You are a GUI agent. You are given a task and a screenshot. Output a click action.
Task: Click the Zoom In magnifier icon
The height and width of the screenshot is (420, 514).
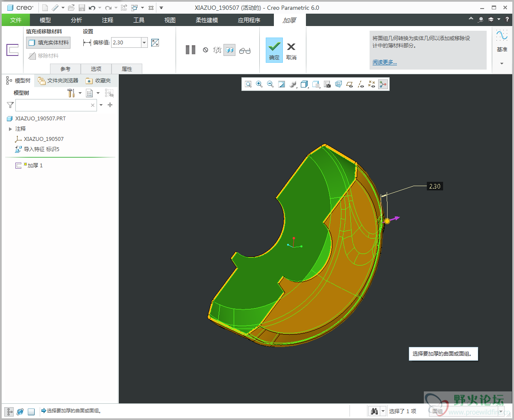tap(259, 85)
